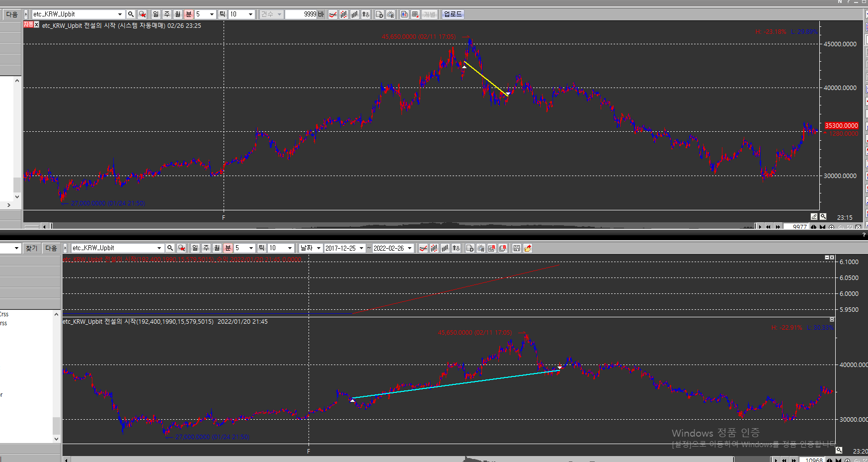The height and width of the screenshot is (462, 868).
Task: Toggle the 주 (weekly) period in the bottom toolbar
Action: pos(206,248)
